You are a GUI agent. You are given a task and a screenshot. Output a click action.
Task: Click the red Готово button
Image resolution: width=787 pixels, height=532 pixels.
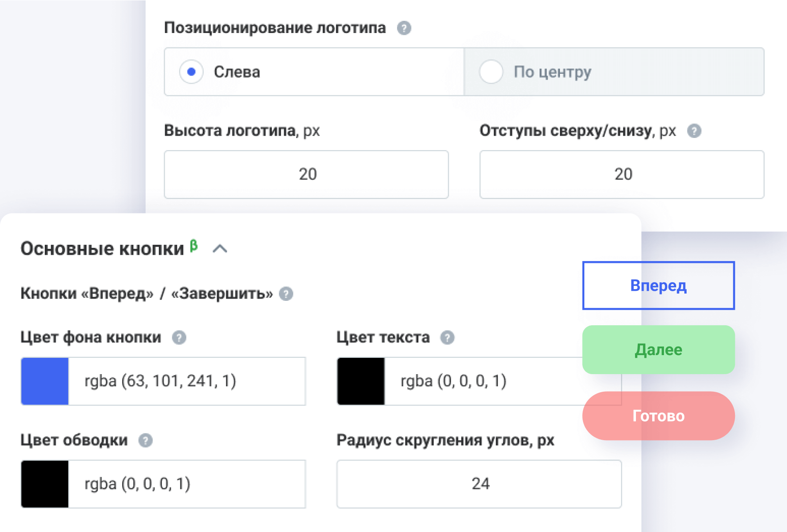tap(658, 416)
